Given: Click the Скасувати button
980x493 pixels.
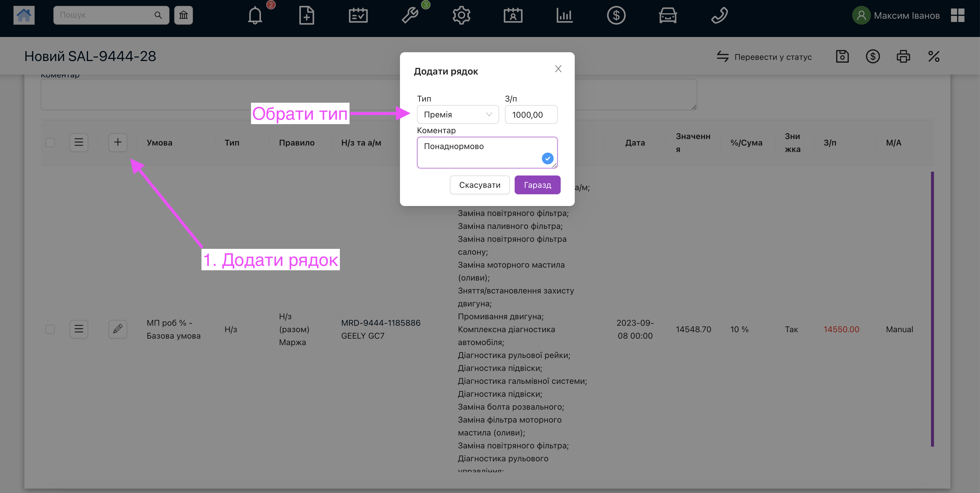Looking at the screenshot, I should pos(479,185).
